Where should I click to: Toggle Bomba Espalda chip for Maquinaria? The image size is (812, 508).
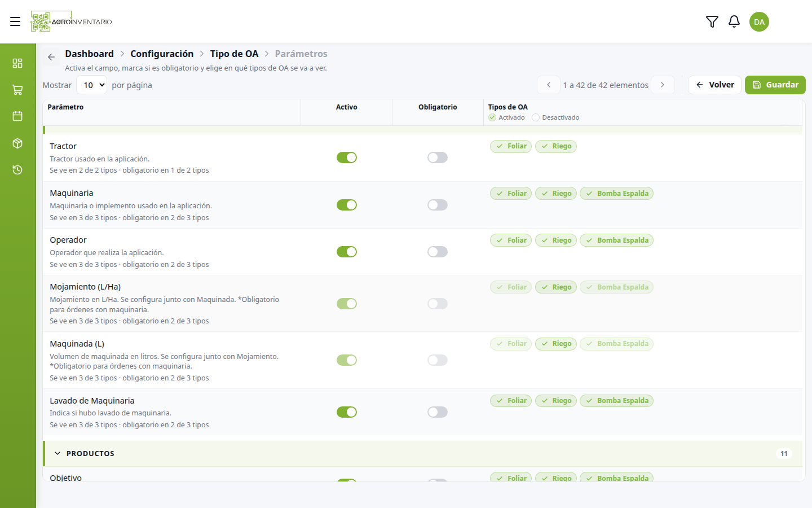pyautogui.click(x=616, y=194)
